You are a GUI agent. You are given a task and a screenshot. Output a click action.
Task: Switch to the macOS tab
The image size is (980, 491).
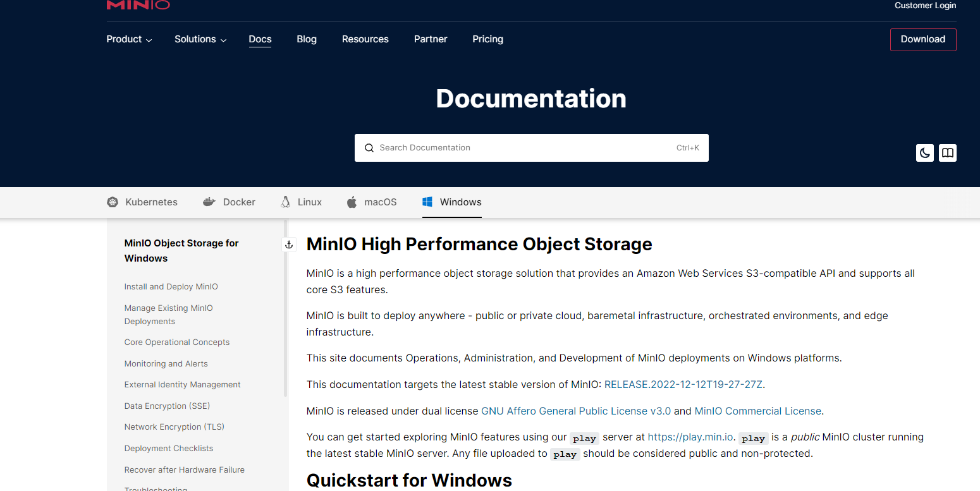[372, 202]
